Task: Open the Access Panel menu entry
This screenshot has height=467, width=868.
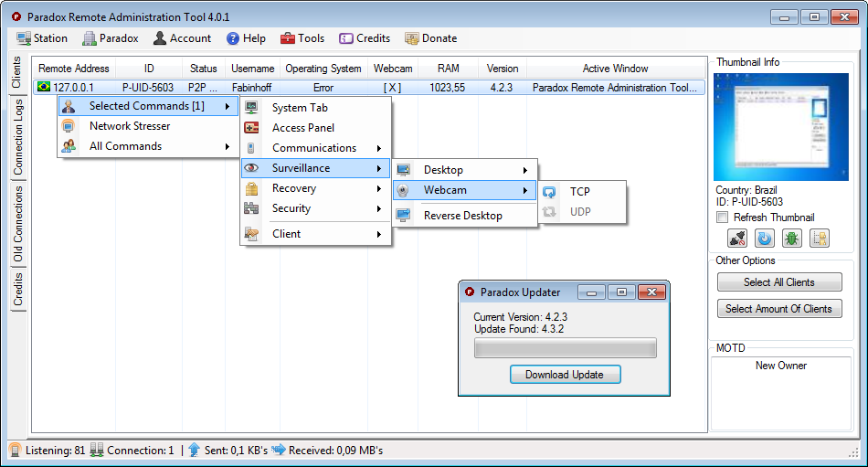Action: pos(316,127)
